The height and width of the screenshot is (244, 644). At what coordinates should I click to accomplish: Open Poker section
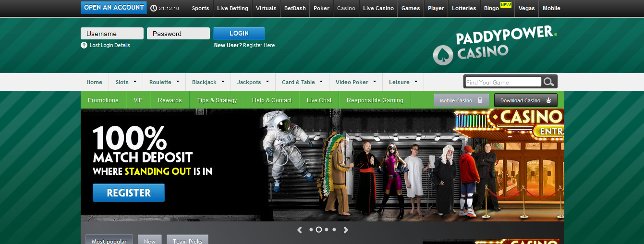321,8
